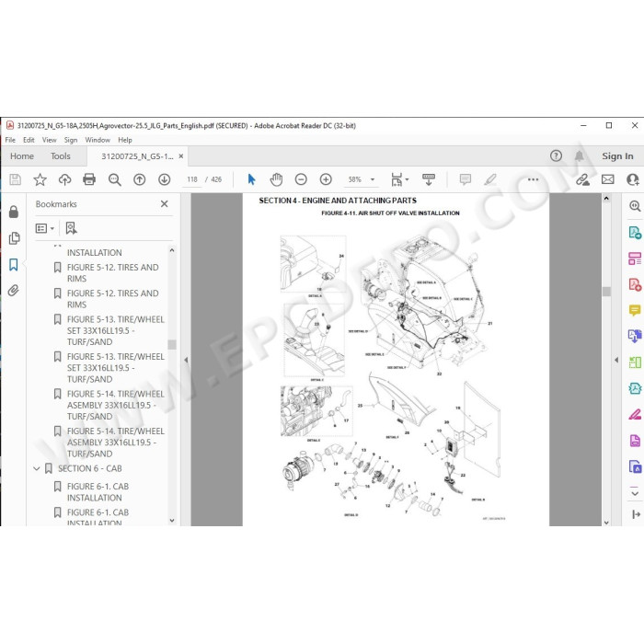Open the security lock panel

point(14,212)
